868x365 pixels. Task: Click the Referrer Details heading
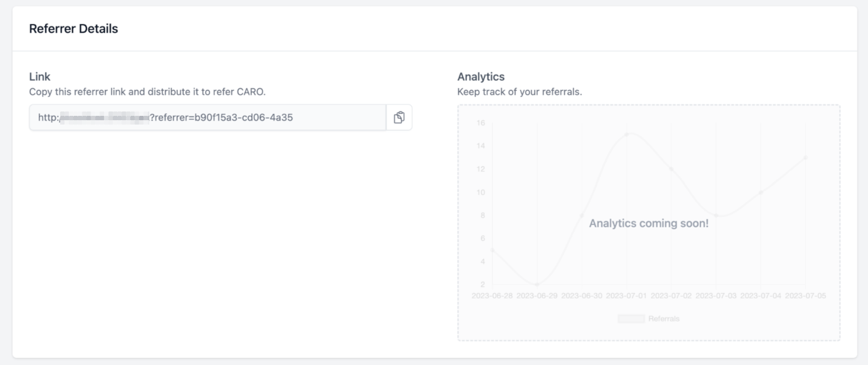pos(73,29)
